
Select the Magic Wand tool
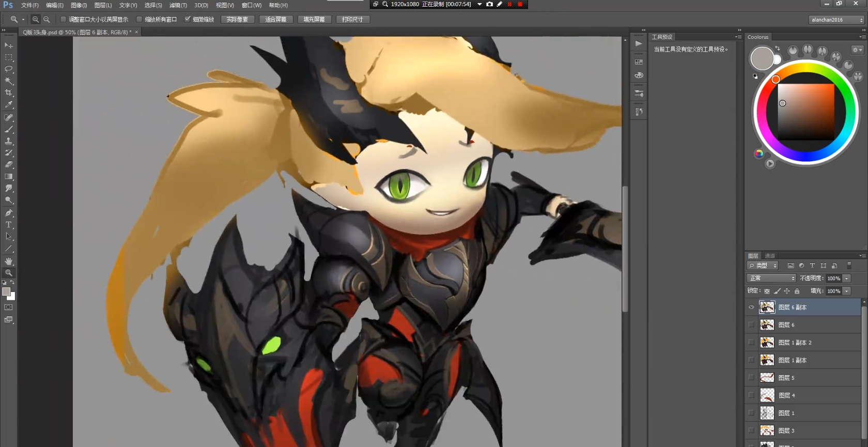[9, 81]
